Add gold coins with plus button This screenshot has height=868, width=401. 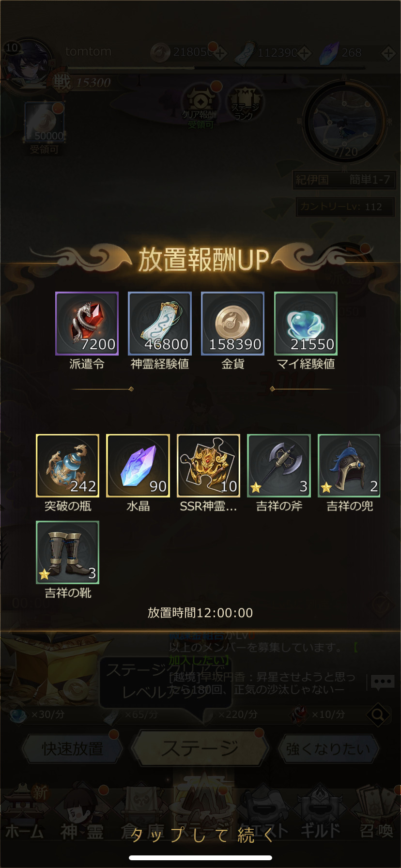click(x=220, y=52)
